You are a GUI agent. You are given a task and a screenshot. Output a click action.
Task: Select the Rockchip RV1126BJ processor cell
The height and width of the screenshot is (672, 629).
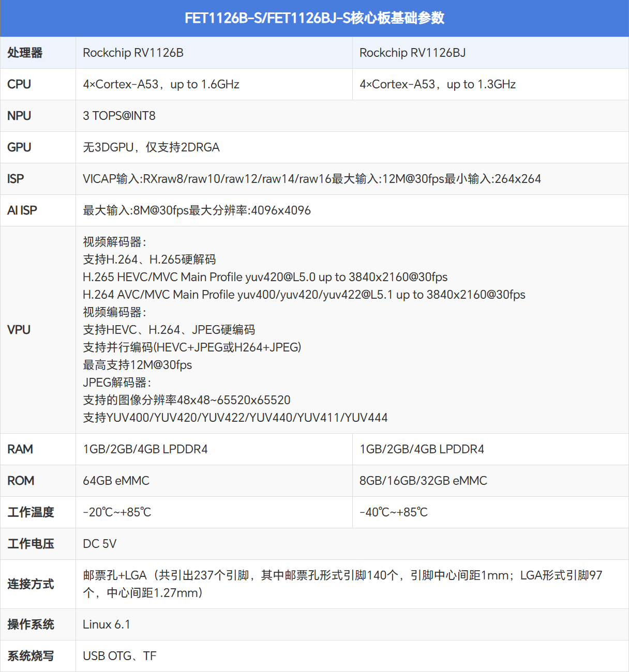pos(412,53)
